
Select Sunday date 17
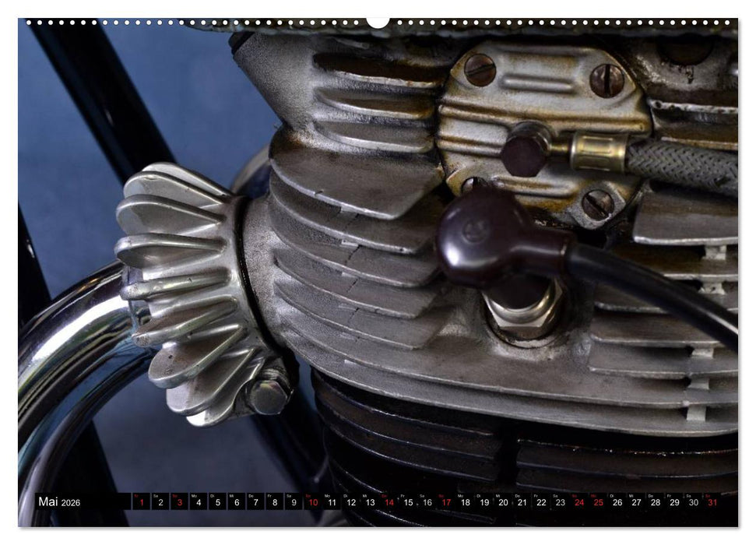point(446,502)
